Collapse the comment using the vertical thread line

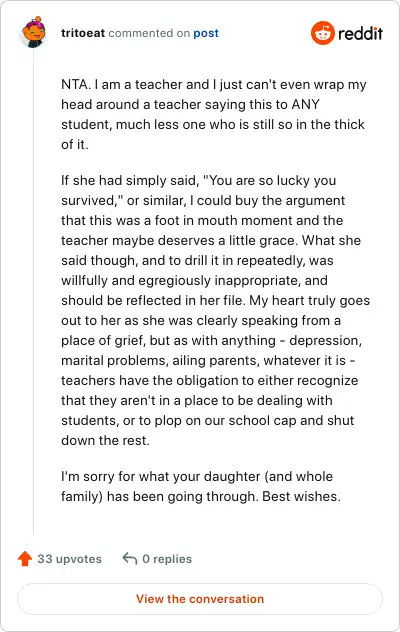point(33,292)
